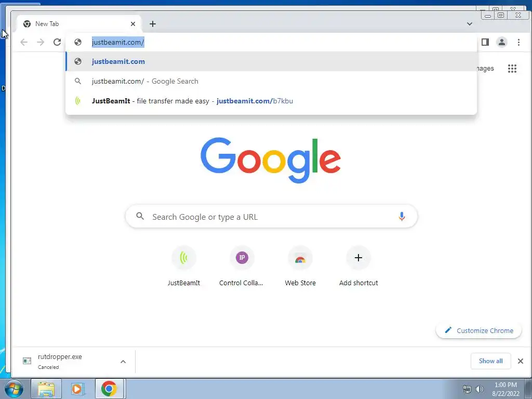Screen dimensions: 532x399
Task: Dismiss the downloads bar
Action: 521,361
